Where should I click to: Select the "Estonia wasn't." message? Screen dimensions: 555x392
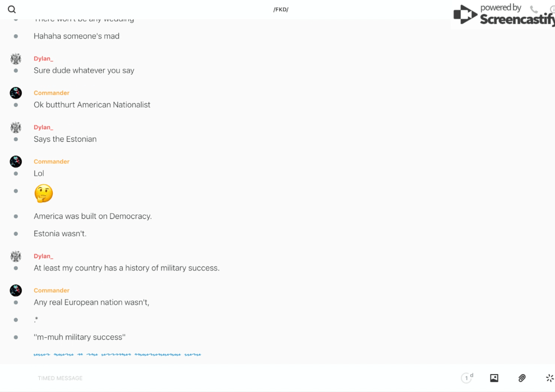[60, 234]
